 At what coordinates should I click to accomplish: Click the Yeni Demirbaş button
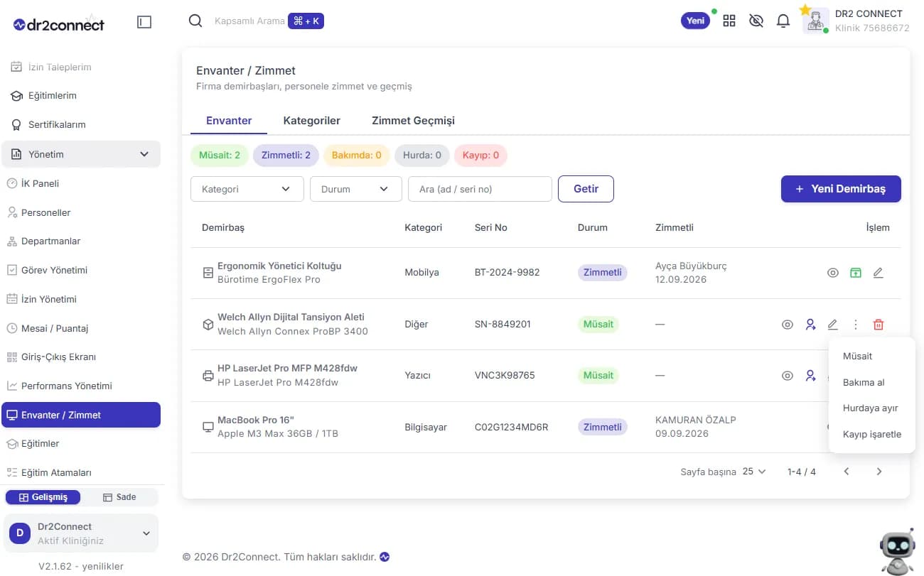point(841,189)
